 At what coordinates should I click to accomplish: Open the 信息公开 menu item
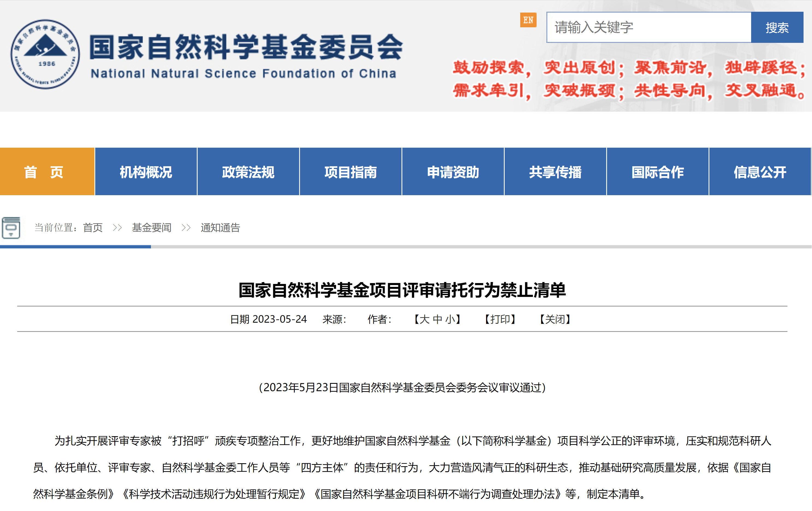click(760, 172)
